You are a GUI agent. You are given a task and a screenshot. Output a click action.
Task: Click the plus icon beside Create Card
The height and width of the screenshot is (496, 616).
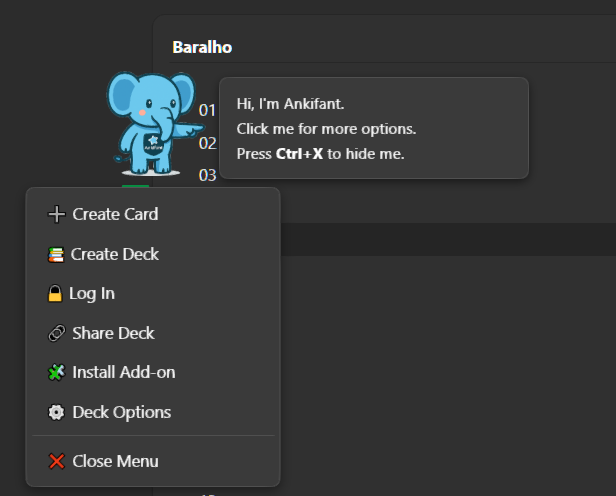point(56,214)
